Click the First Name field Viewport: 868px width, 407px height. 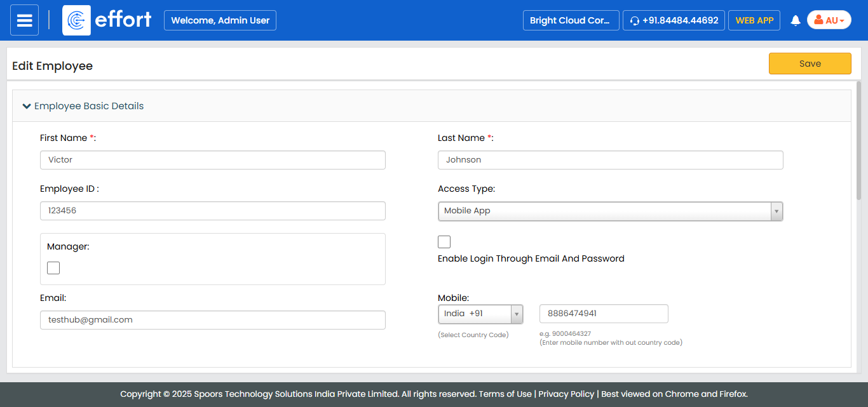tap(212, 160)
